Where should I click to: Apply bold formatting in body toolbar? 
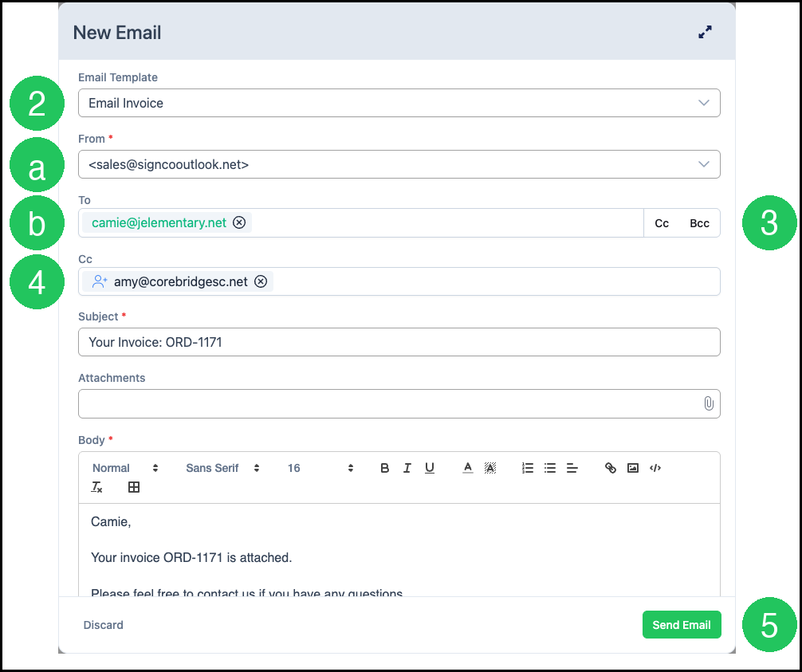click(x=384, y=468)
